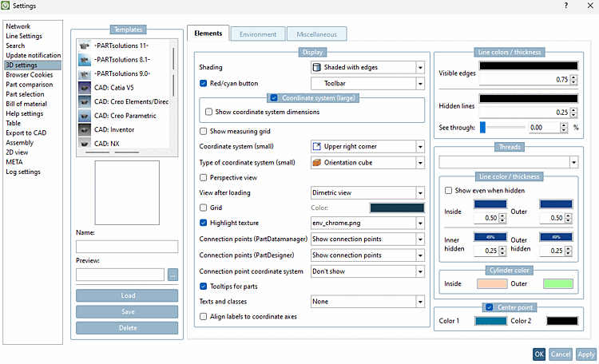Click Cylinder color Inside swatch
The image size is (599, 364).
(x=492, y=284)
